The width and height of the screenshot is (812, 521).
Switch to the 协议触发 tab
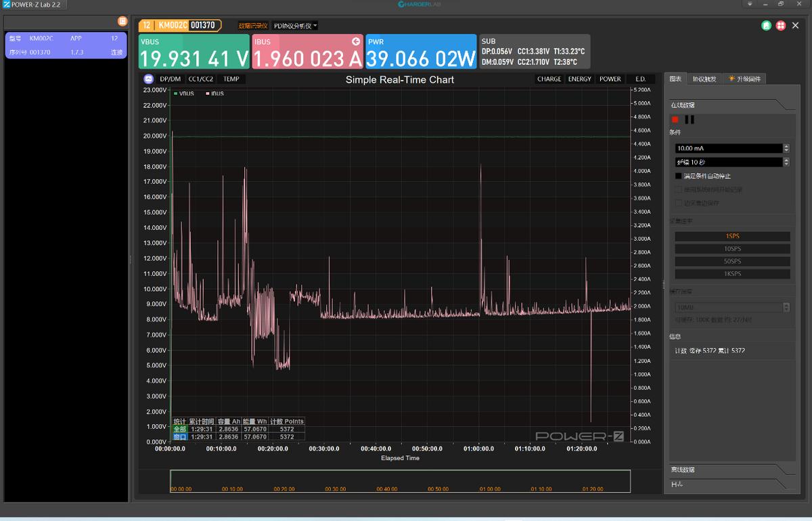704,78
